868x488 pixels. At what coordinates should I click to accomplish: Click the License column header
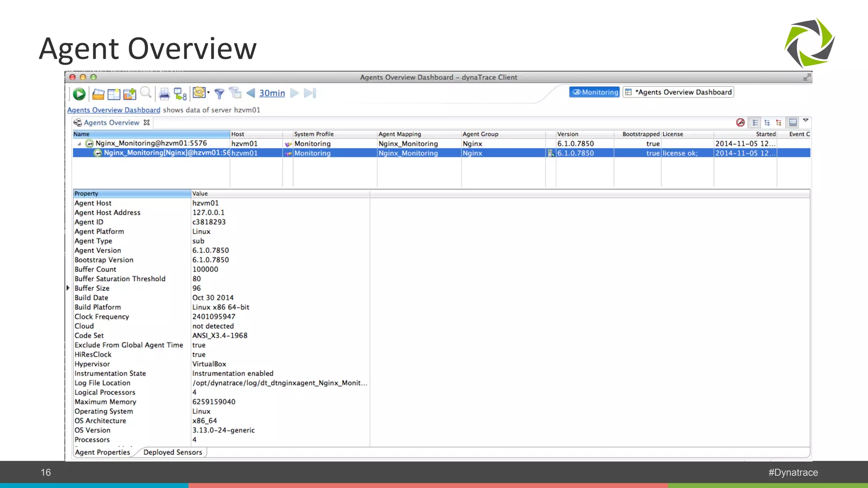coord(687,134)
